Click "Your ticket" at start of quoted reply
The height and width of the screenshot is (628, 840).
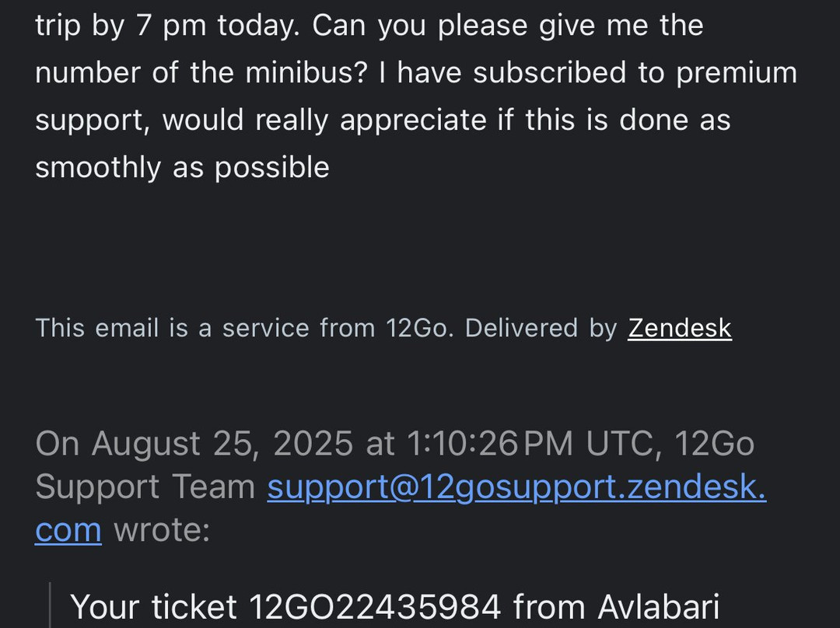[153, 607]
